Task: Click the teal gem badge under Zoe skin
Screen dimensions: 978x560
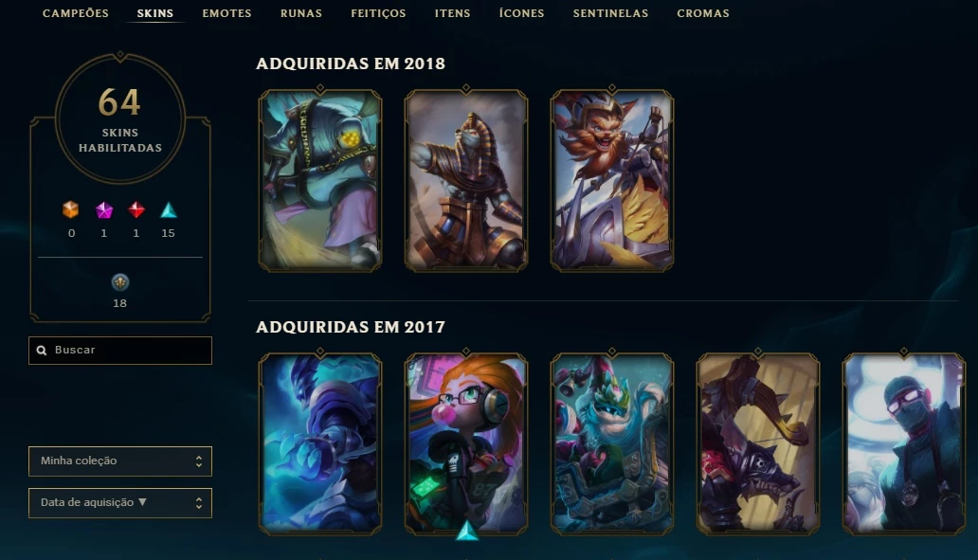Action: coord(466,532)
